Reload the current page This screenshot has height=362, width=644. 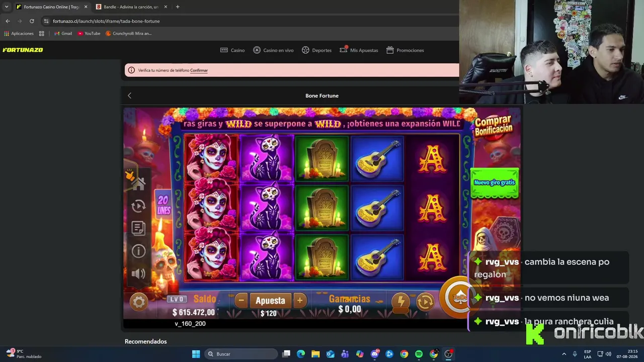32,21
